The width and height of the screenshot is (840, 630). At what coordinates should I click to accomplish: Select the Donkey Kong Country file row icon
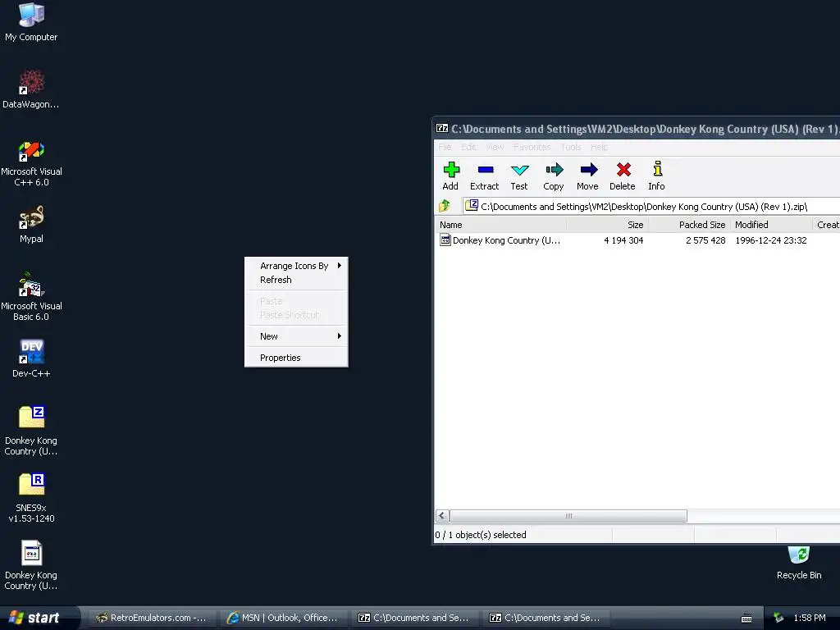(445, 240)
